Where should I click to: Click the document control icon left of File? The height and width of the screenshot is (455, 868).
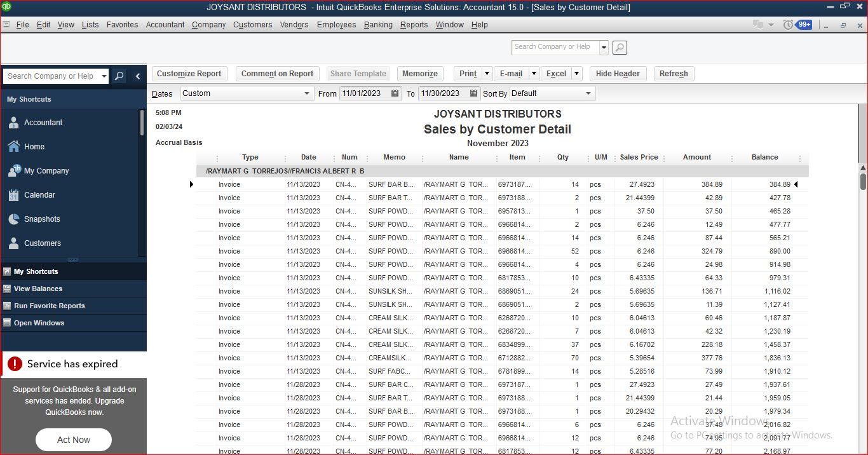coord(6,25)
